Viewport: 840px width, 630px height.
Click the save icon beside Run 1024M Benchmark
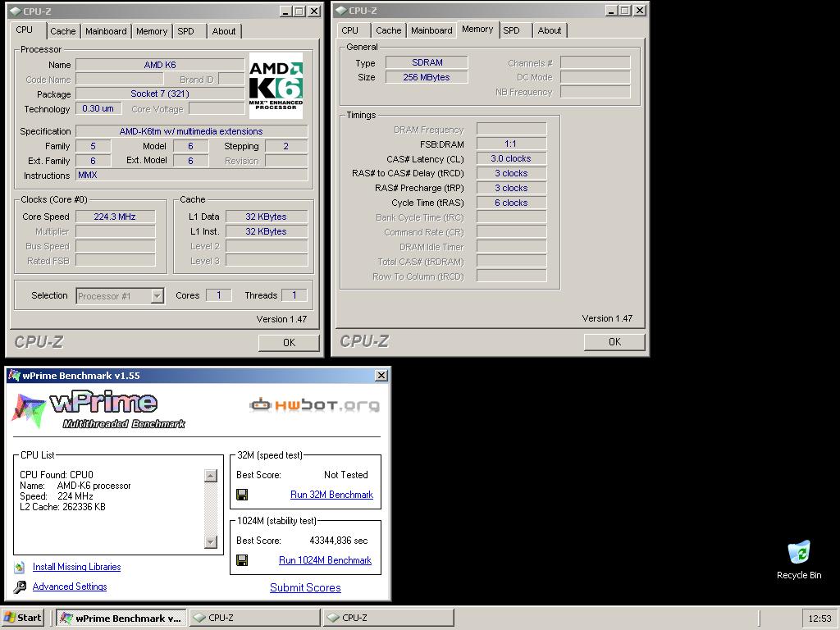242,560
